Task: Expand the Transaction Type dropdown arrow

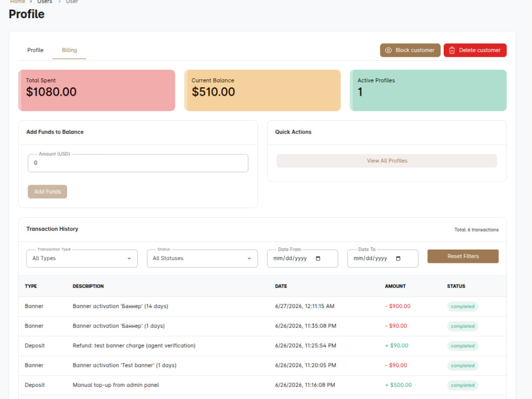Action: [x=129, y=259]
